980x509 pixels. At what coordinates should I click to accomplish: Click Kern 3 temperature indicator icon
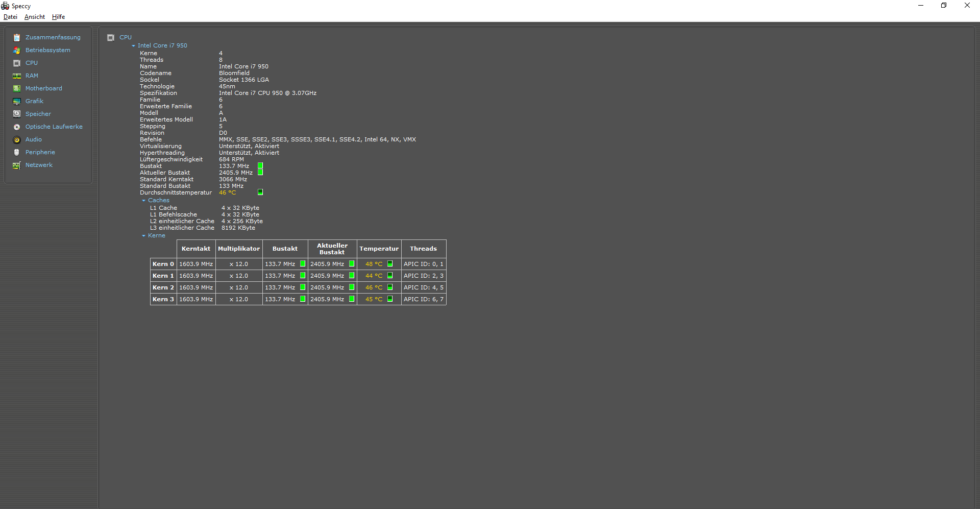click(390, 299)
